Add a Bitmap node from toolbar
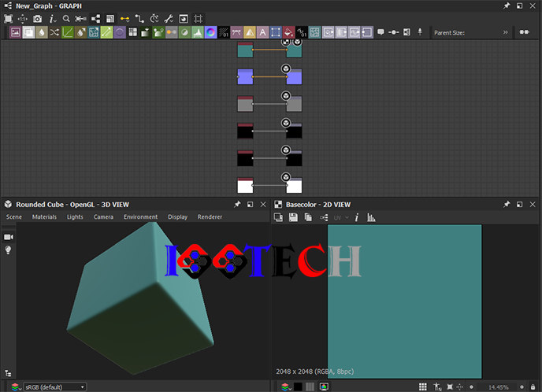 15,32
